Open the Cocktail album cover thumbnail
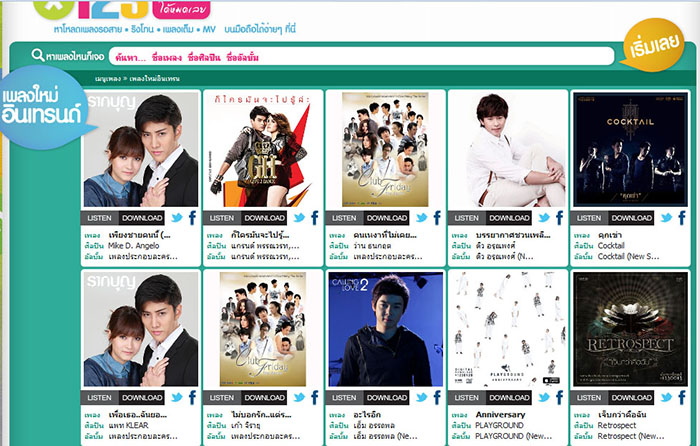Image resolution: width=700 pixels, height=446 pixels. (630, 150)
